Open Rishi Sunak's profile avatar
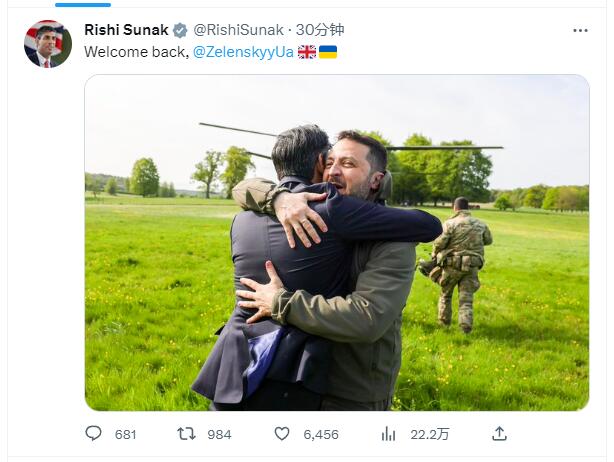614x462 pixels. click(47, 43)
